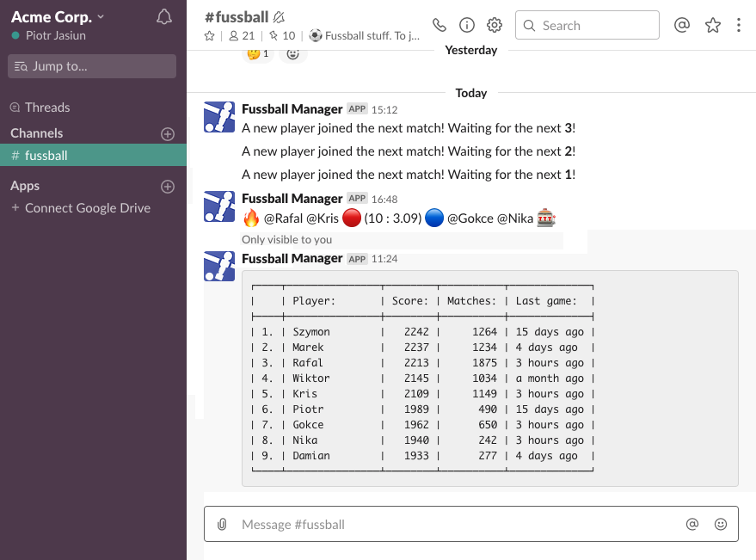The width and height of the screenshot is (756, 560).
Task: Click the Channels section header
Action: pyautogui.click(x=37, y=133)
